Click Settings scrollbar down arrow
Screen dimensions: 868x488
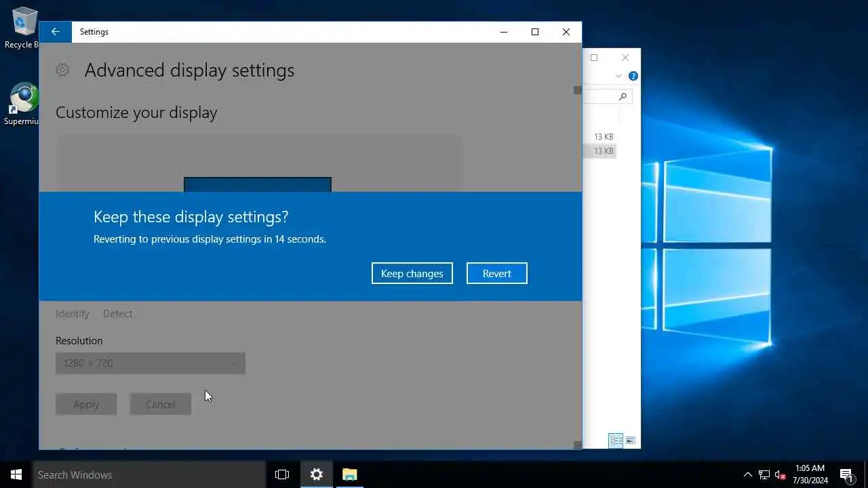click(x=578, y=445)
